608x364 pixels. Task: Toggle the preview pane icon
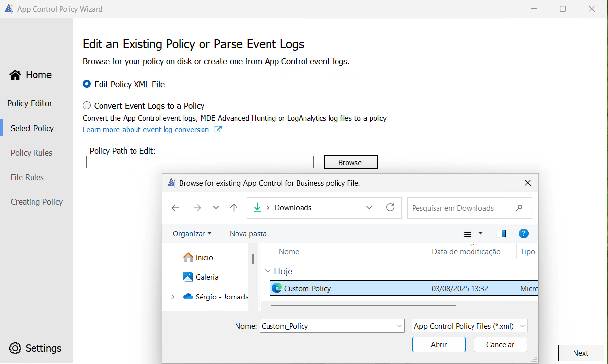pyautogui.click(x=501, y=233)
